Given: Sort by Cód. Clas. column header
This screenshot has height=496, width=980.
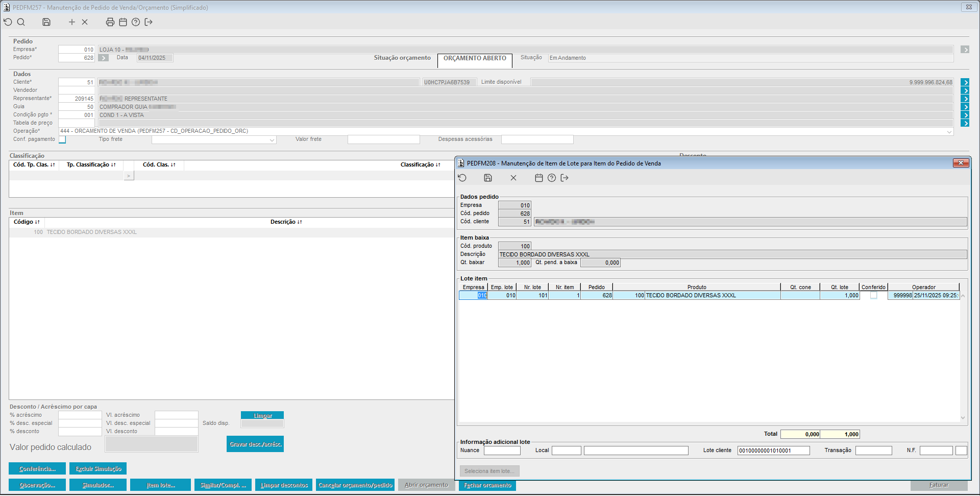Looking at the screenshot, I should pyautogui.click(x=159, y=165).
